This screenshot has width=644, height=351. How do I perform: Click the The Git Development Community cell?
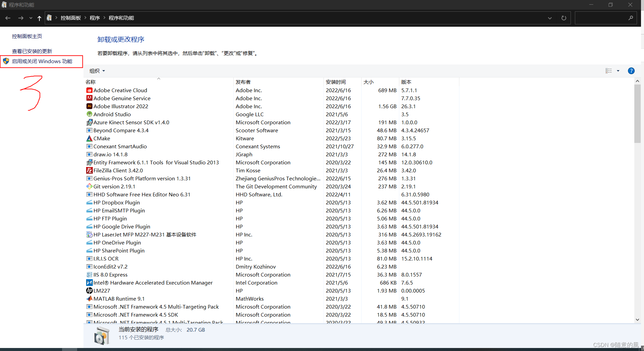276,186
